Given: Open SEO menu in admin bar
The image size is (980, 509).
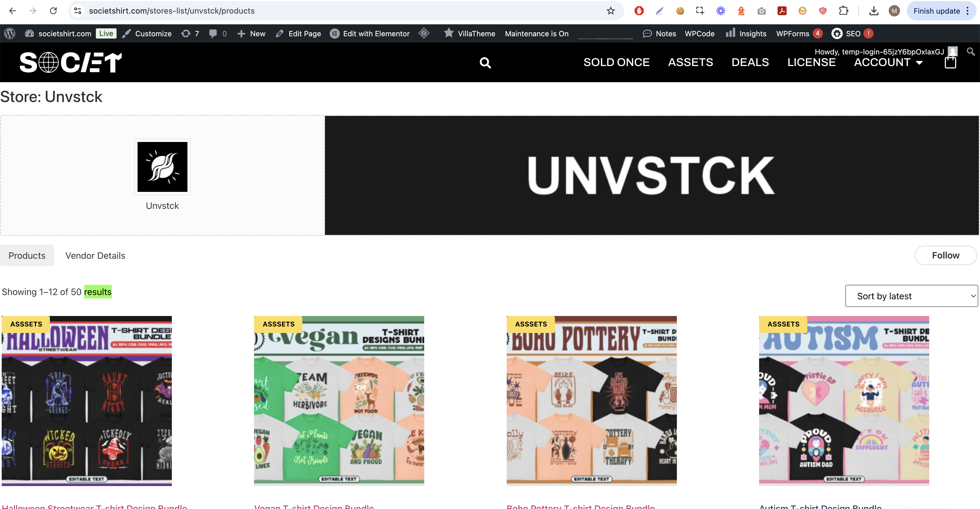Looking at the screenshot, I should pyautogui.click(x=852, y=33).
